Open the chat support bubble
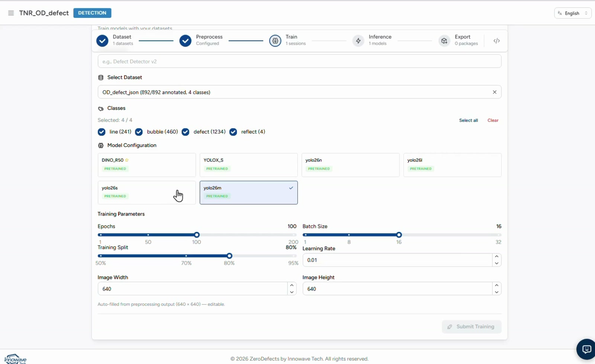The image size is (595, 364). tap(586, 349)
